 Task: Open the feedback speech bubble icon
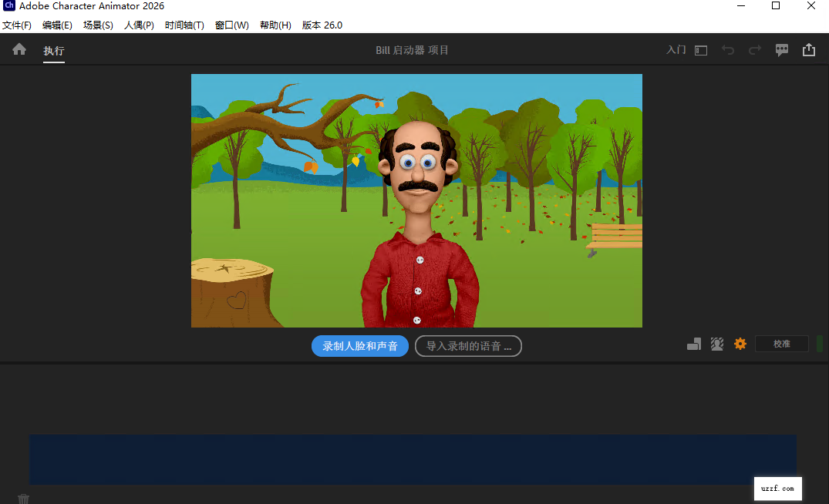pos(781,49)
